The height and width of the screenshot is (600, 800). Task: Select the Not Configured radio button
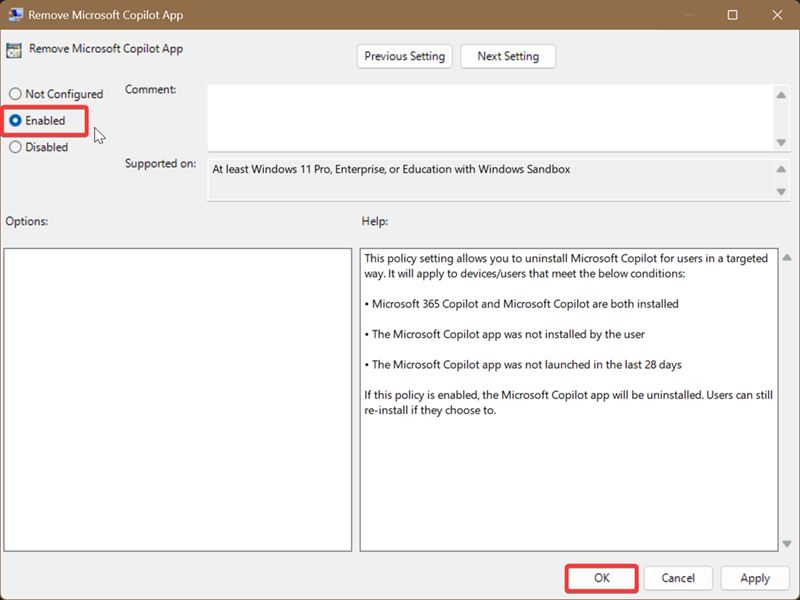[x=15, y=94]
